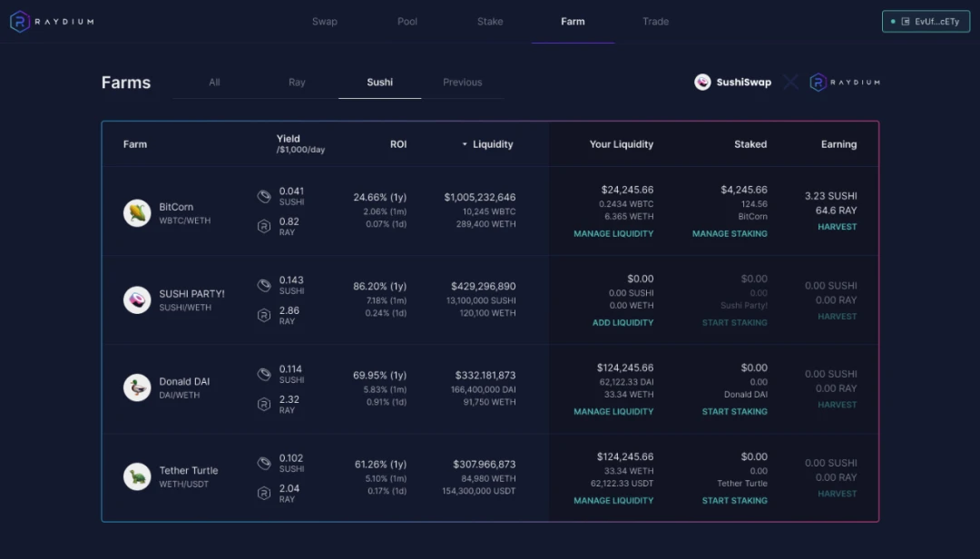
Task: Click the 69.95% (1y) ROI value
Action: click(x=380, y=375)
